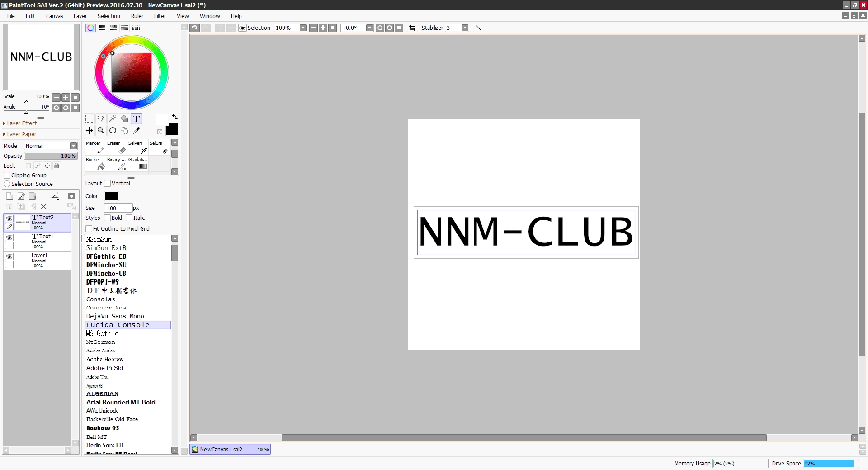Enable Bold text style
This screenshot has width=868, height=470.
pyautogui.click(x=108, y=218)
